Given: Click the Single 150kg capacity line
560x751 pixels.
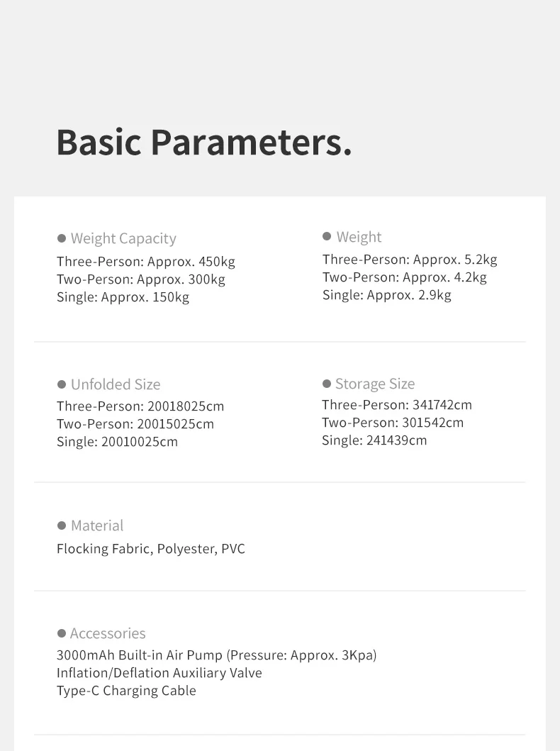Looking at the screenshot, I should [123, 297].
